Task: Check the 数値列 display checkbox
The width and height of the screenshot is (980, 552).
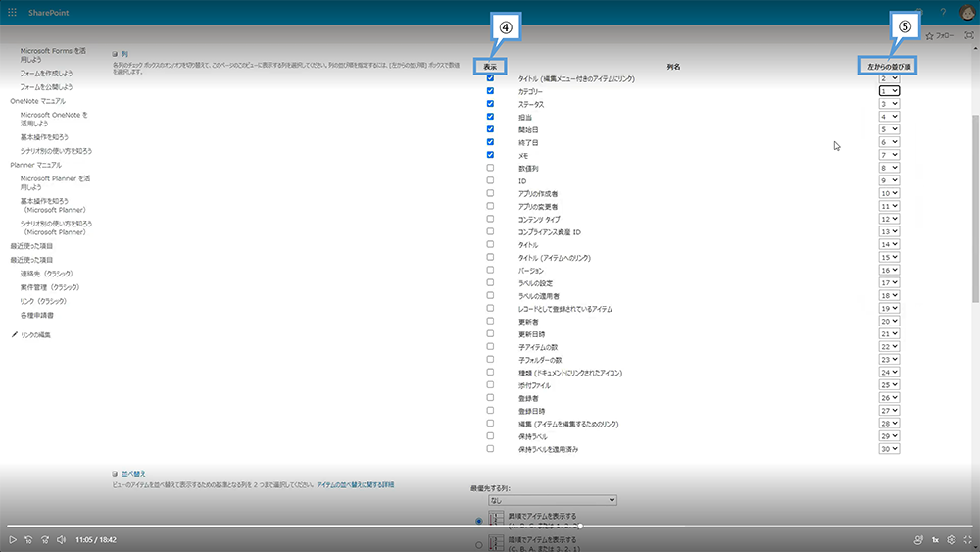Action: (490, 168)
